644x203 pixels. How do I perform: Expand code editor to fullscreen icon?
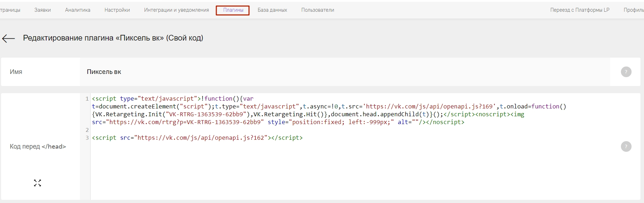(37, 183)
